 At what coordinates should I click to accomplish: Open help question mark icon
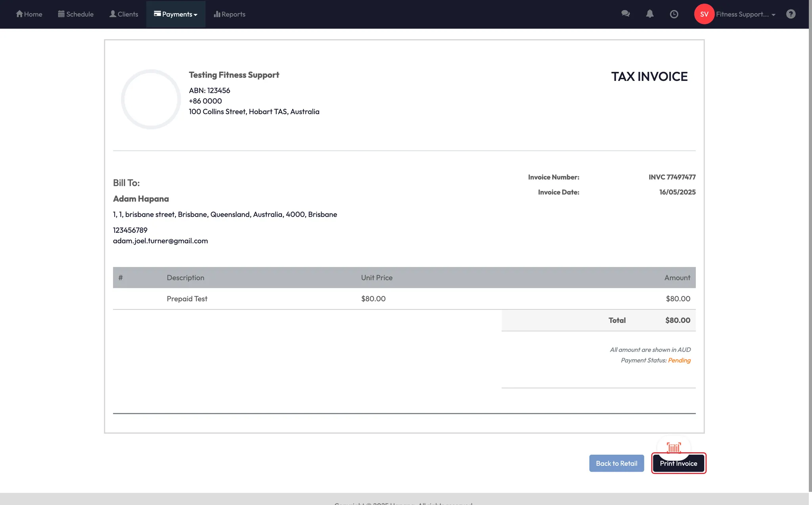(791, 14)
